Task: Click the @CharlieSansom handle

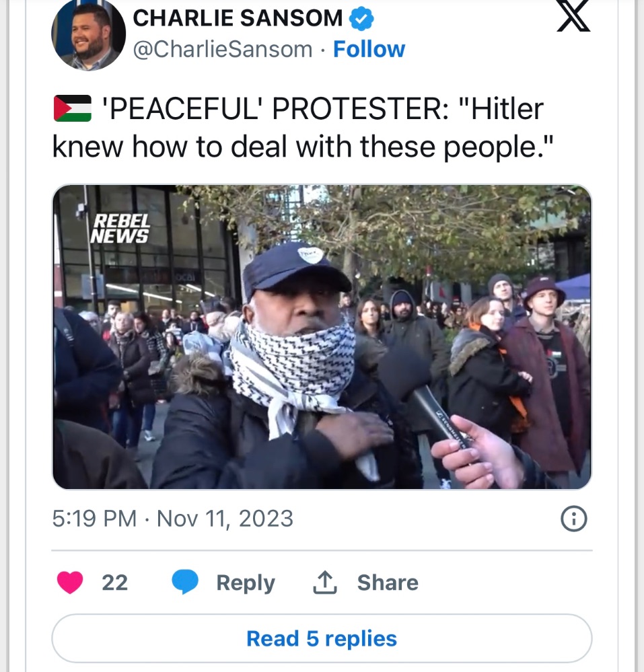Action: point(223,49)
